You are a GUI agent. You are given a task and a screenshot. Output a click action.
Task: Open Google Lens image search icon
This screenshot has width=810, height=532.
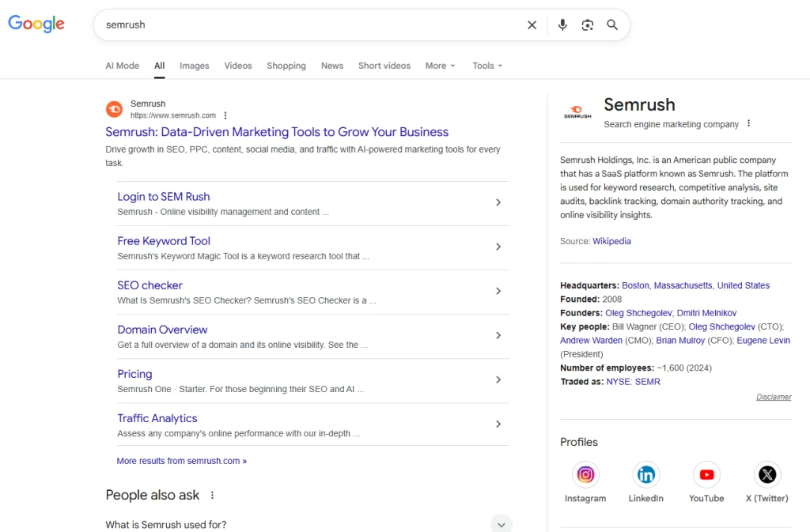pyautogui.click(x=587, y=25)
